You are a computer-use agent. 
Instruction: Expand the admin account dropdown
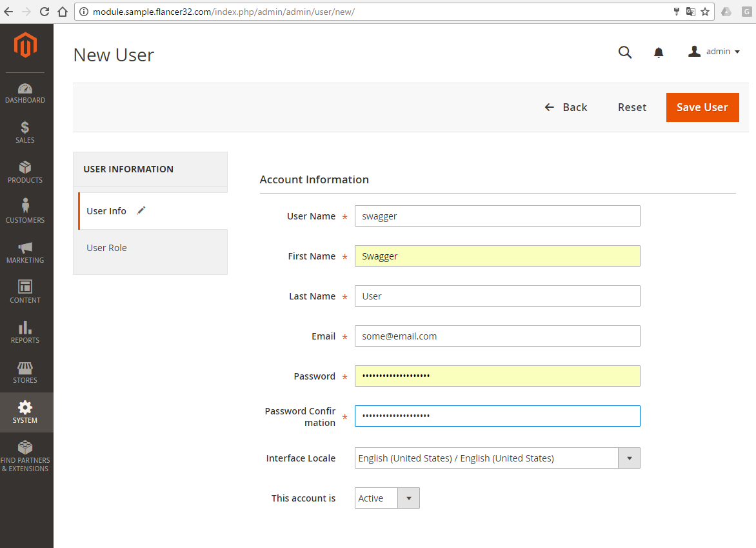click(x=714, y=52)
